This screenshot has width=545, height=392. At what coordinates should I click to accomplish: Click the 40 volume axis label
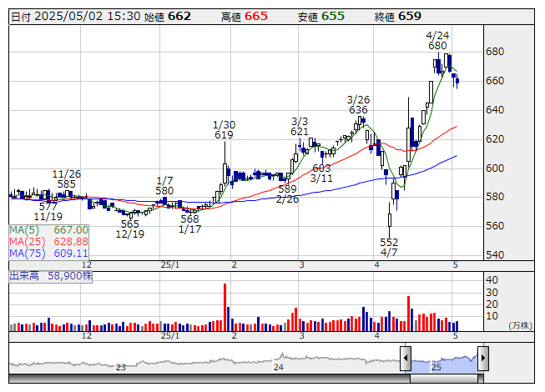click(492, 280)
